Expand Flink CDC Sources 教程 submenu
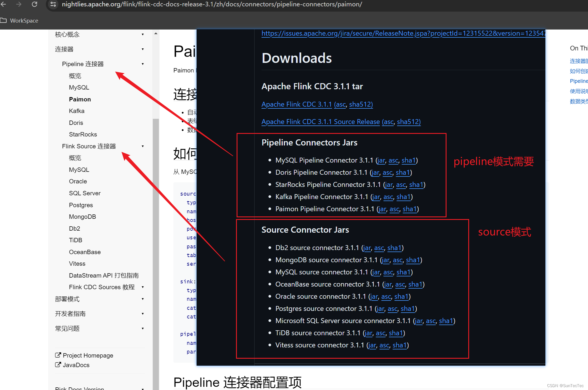Viewport: 588px width, 390px height. [x=143, y=287]
